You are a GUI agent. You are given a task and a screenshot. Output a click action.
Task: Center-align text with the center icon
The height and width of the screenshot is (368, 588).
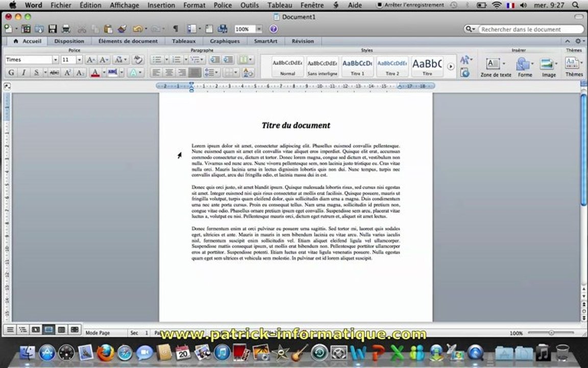click(169, 73)
